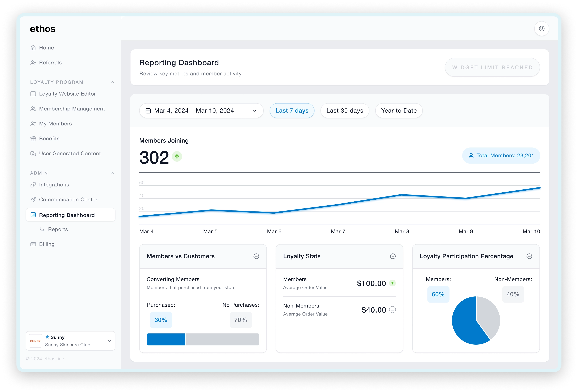Click the Loyalty Website Editor window icon
The height and width of the screenshot is (392, 578).
coord(33,94)
